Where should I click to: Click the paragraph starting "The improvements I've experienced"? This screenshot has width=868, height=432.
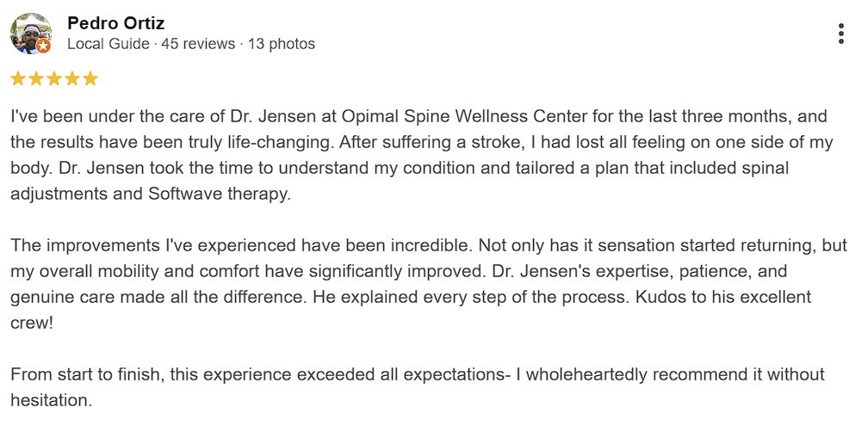point(172,245)
